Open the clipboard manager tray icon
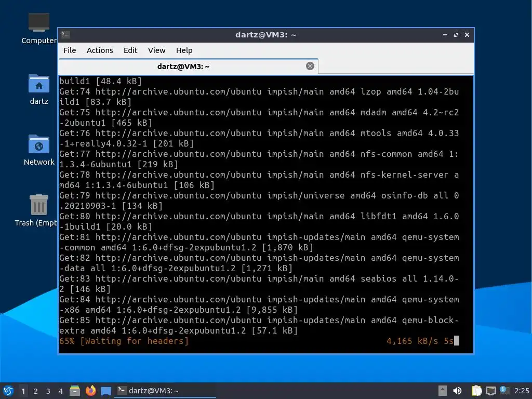Viewport: 532px width, 399px height. point(476,391)
